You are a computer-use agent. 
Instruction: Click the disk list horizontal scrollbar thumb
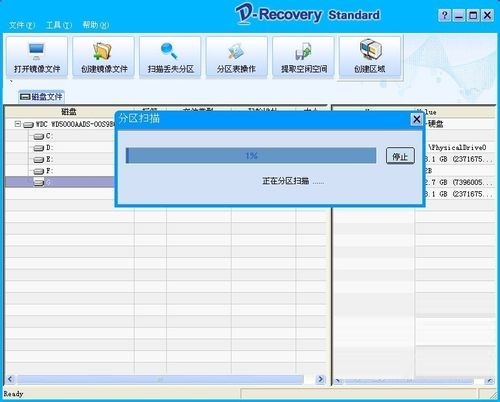pos(160,379)
